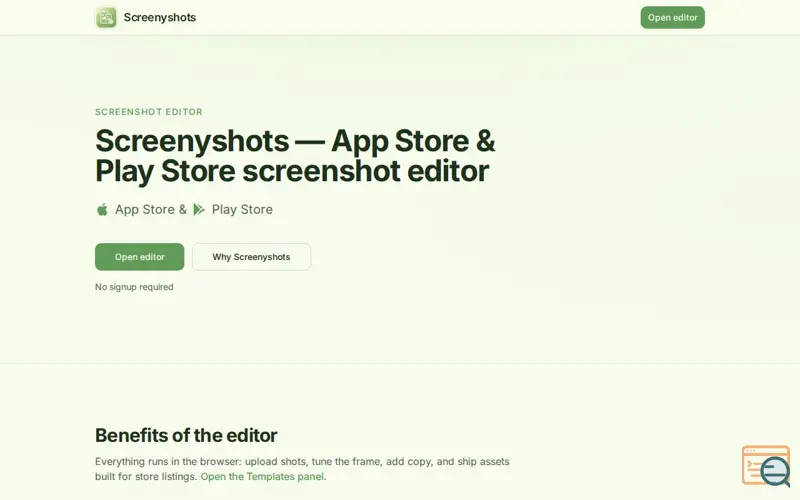Click the Why Screenyshots button
Screen dimensions: 800x500
coord(252,257)
